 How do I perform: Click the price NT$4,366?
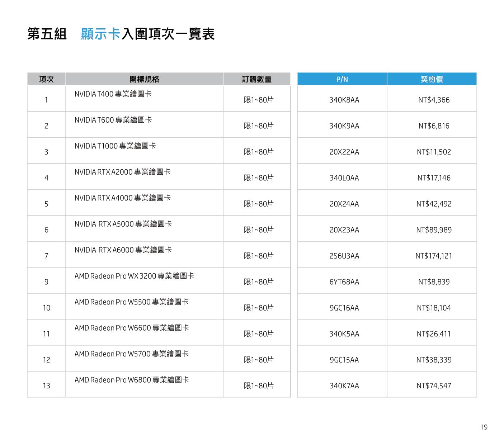point(434,100)
